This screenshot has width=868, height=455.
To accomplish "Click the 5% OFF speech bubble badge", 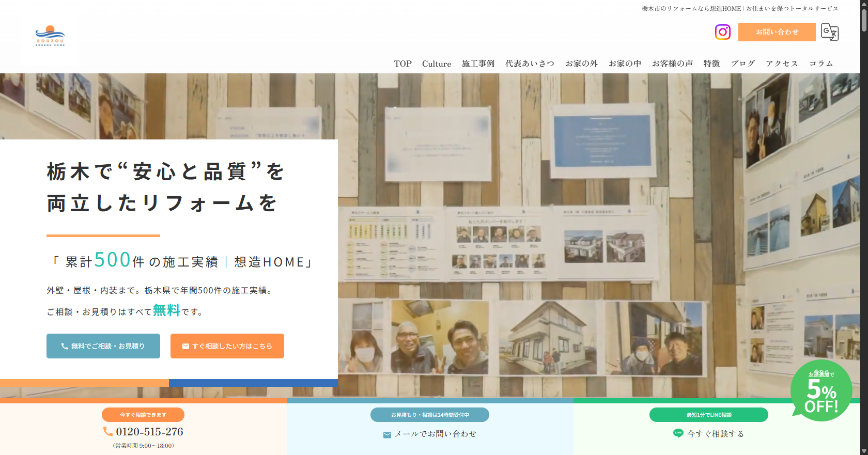I will [821, 391].
